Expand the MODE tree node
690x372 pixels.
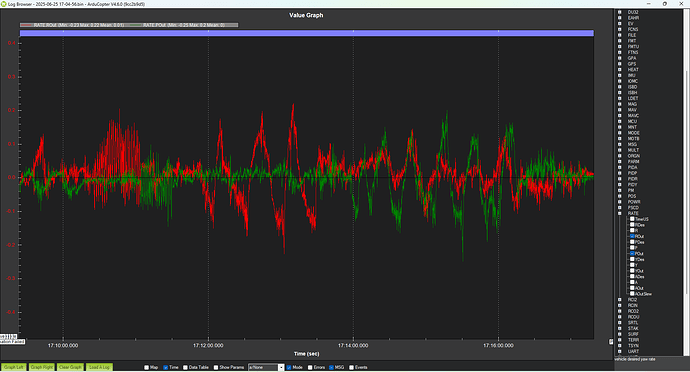pos(620,133)
